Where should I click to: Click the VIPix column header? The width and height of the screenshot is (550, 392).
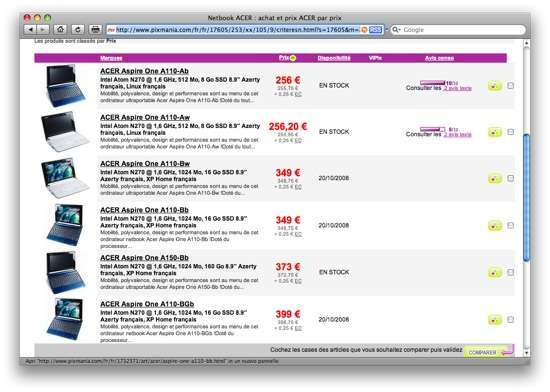pos(375,58)
